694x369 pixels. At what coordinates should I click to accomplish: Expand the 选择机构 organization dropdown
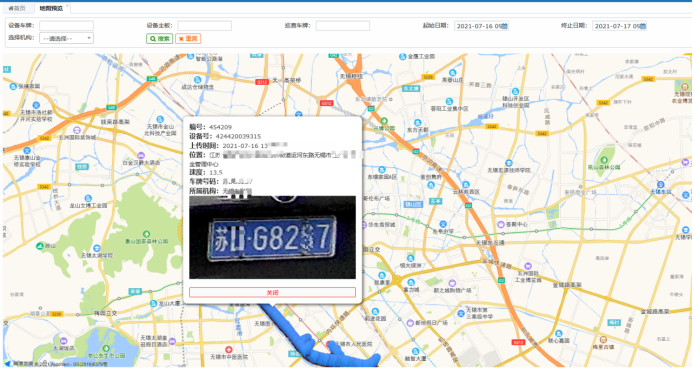(x=66, y=38)
